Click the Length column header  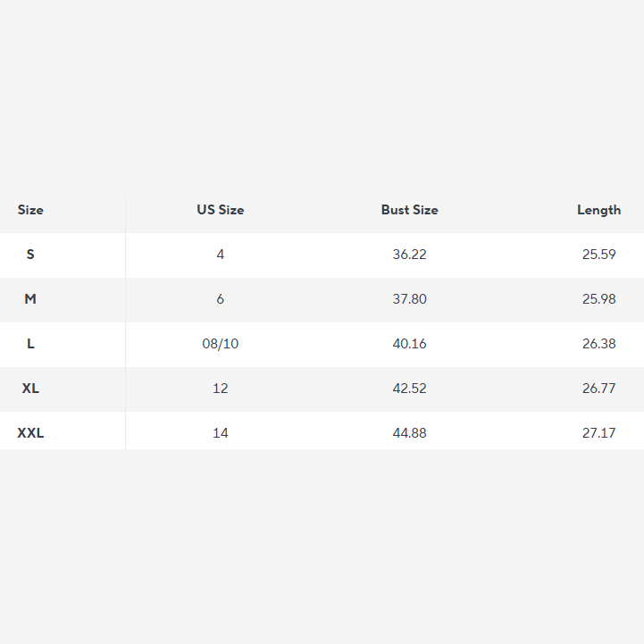pos(598,210)
